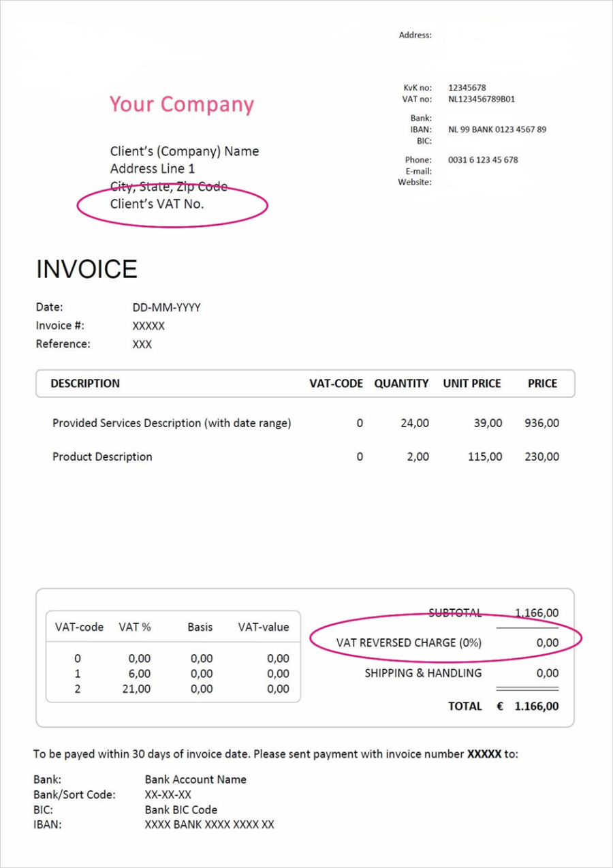613x868 pixels.
Task: Click the 'Bank Account Name' value
Action: click(x=195, y=779)
